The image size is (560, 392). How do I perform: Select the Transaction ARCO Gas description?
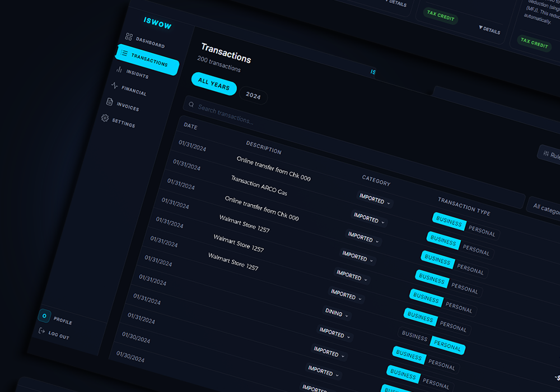(259, 185)
